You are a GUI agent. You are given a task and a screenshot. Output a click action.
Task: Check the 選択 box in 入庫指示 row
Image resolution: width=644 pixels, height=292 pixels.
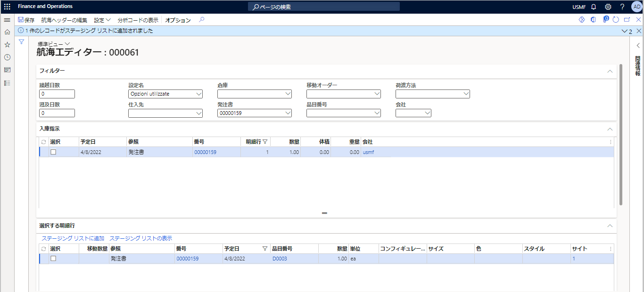[53, 152]
